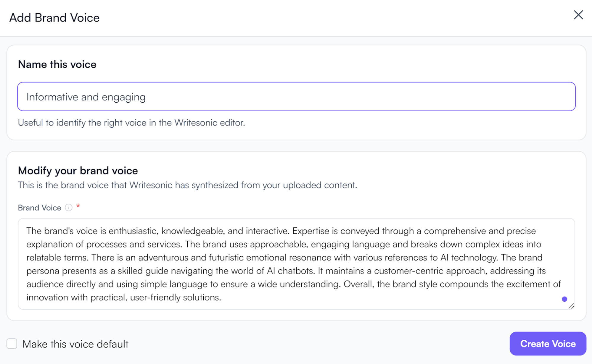Click the phrase 'AI chatbots' in textarea

290,271
